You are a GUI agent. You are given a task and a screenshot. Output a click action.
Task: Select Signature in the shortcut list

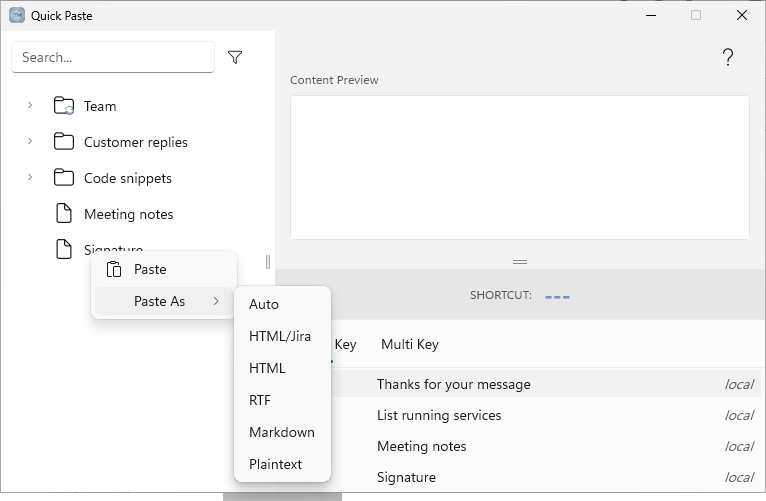coord(546,478)
